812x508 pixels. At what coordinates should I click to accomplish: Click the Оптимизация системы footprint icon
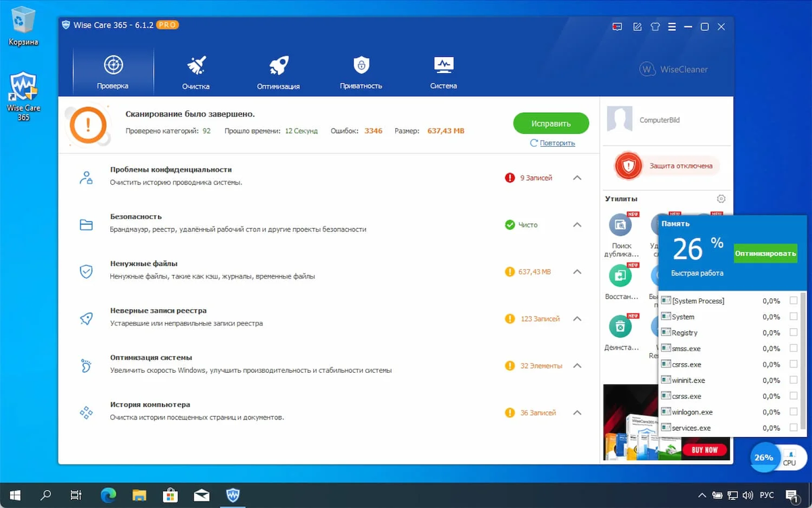click(x=86, y=365)
